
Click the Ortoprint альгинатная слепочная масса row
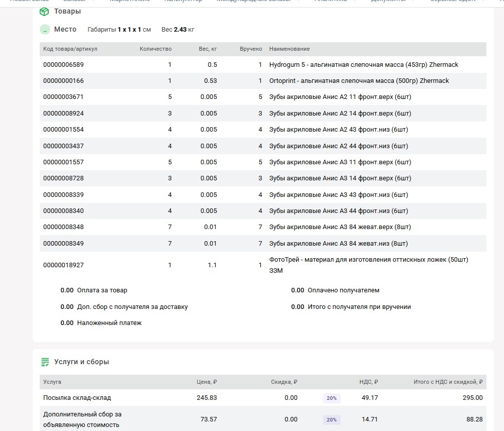[359, 81]
